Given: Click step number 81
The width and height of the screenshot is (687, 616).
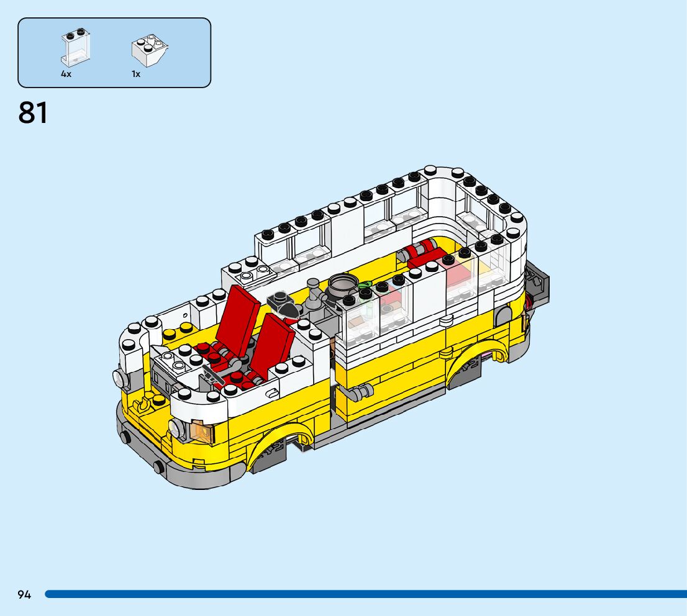Looking at the screenshot, I should [33, 114].
